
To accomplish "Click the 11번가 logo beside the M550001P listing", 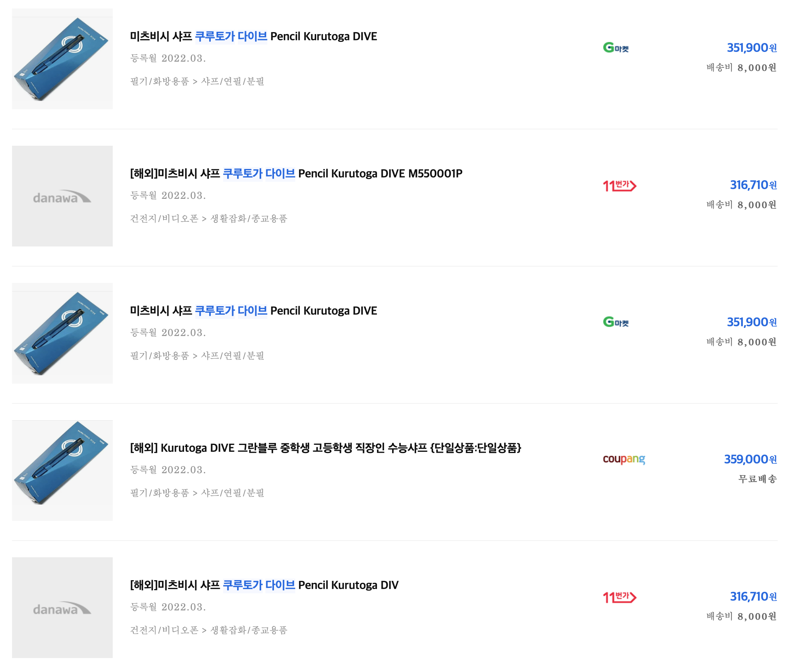I will click(619, 186).
